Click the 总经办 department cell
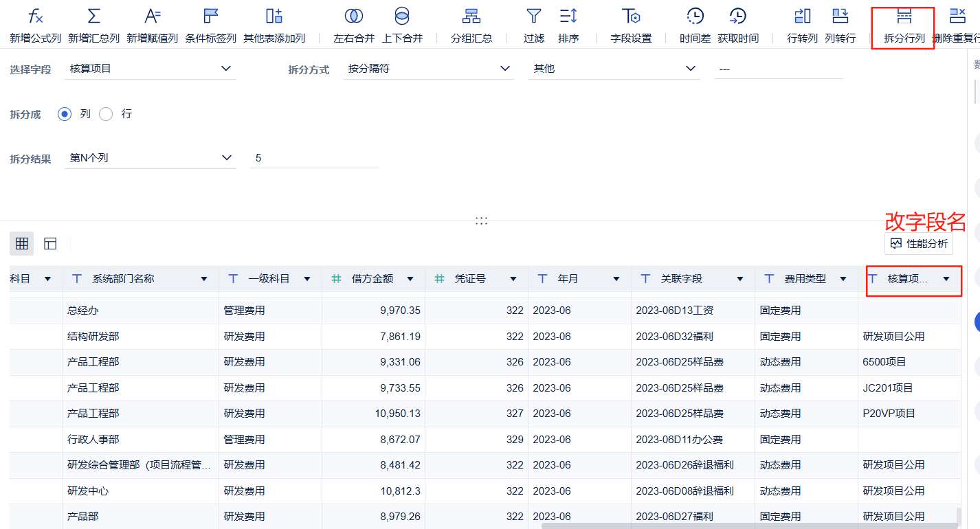 pyautogui.click(x=141, y=311)
